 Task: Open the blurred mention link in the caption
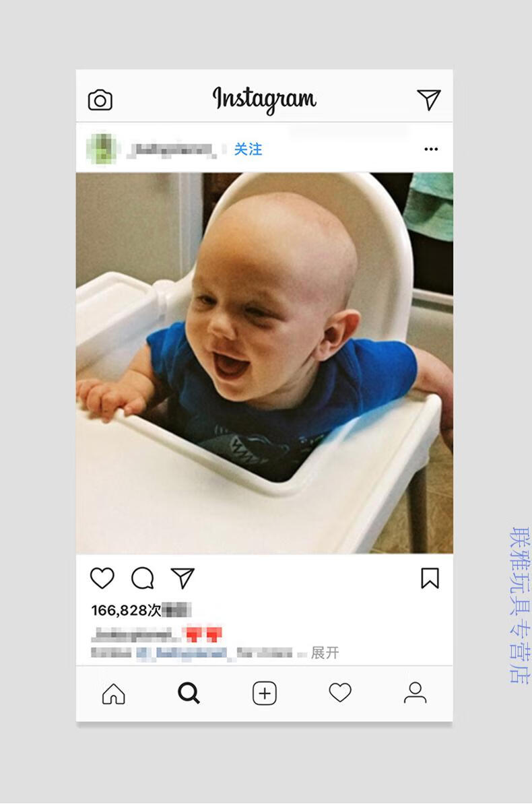[x=181, y=653]
